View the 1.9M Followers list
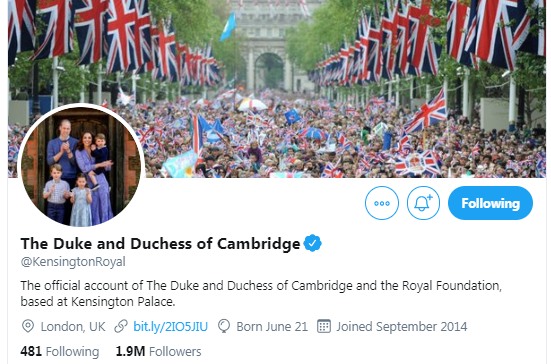Screen dimensions: 551x364 coord(158,351)
